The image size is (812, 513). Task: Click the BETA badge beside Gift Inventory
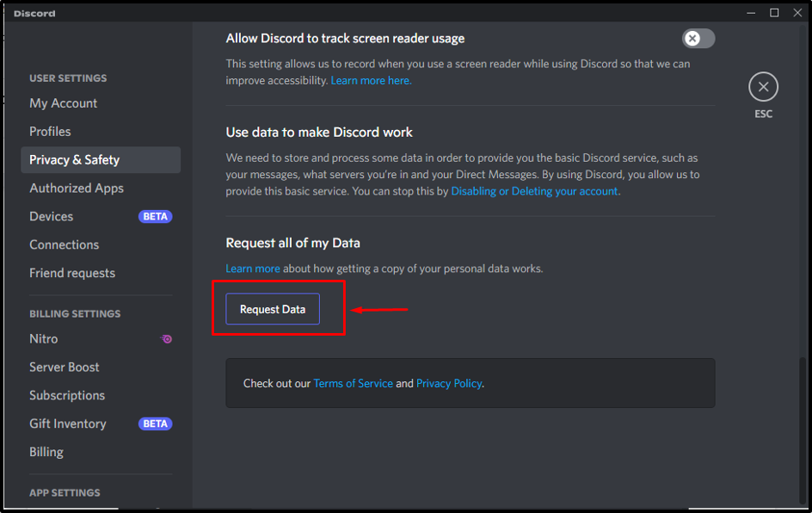155,424
